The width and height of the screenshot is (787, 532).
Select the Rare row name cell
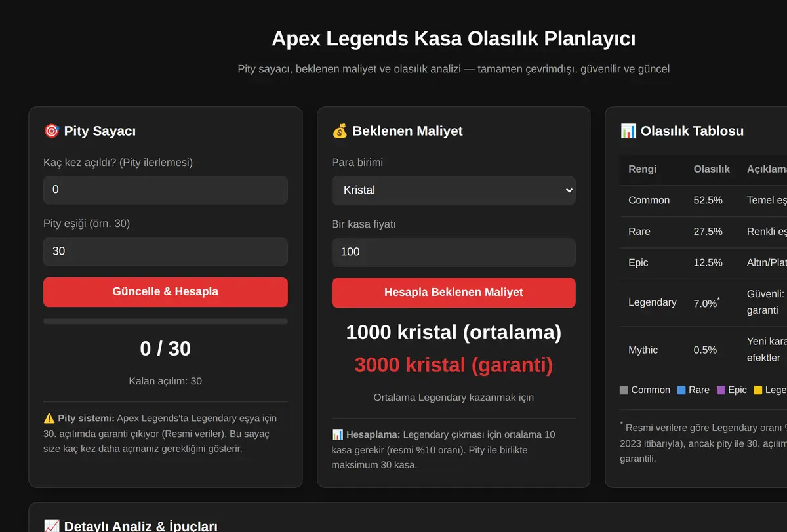click(x=639, y=232)
